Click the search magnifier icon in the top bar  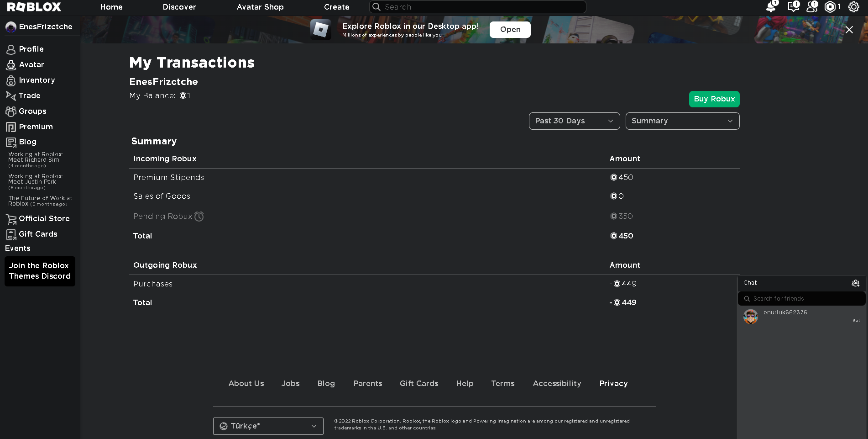(376, 7)
